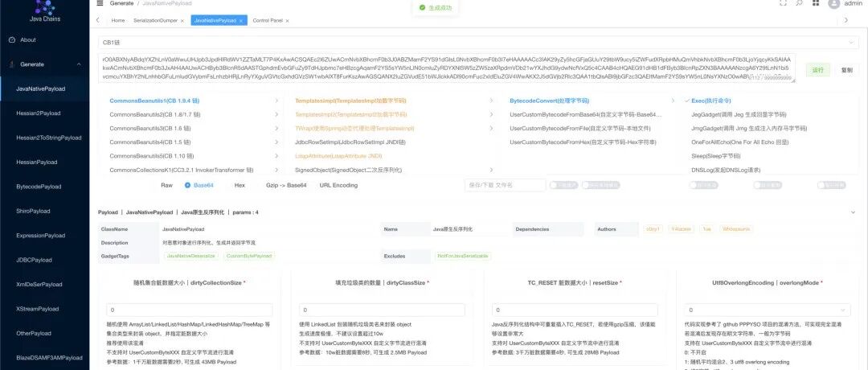Click the JavaNativeDeserialize gadget tag
This screenshot has height=370, width=868.
tap(191, 256)
